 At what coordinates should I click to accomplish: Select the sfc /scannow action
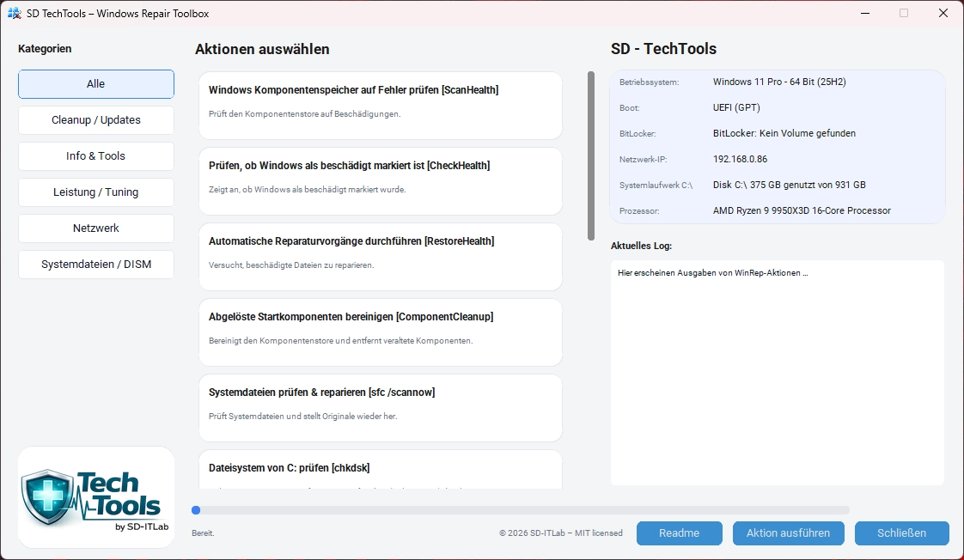click(380, 408)
